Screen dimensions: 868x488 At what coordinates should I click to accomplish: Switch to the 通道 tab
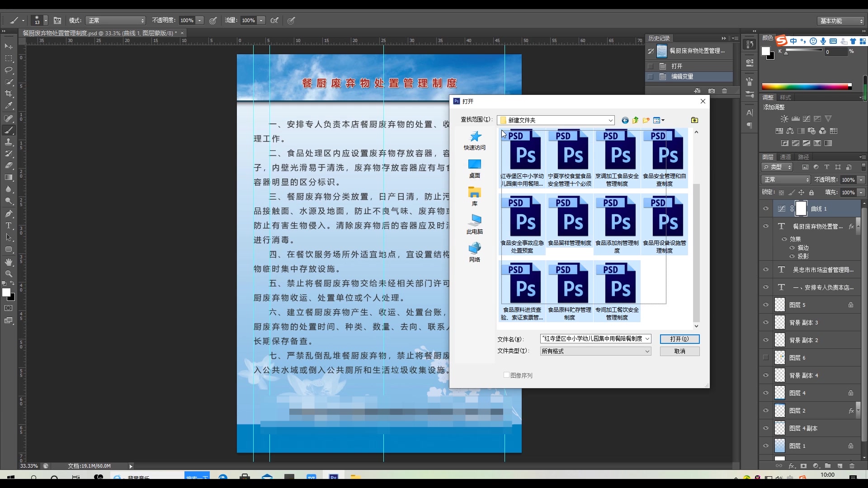tap(785, 157)
